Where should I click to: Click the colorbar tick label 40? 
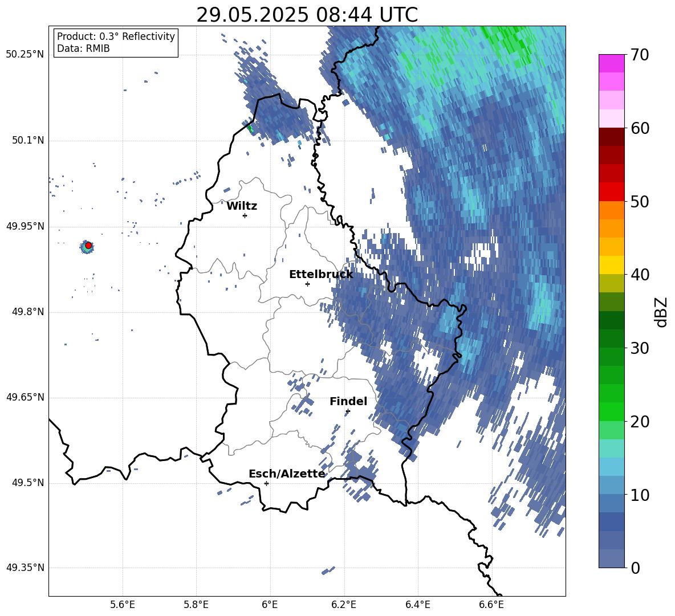640,275
